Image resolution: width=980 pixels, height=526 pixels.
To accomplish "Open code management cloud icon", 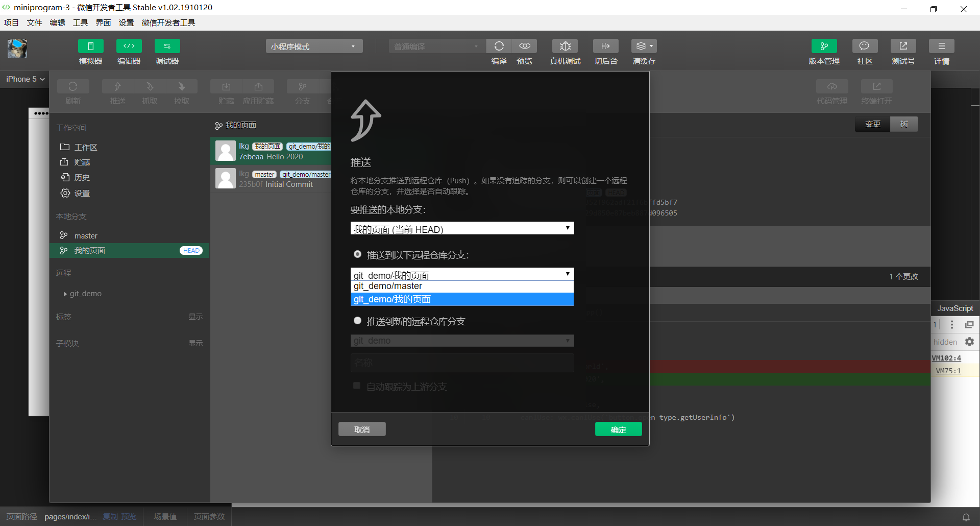I will click(x=832, y=86).
